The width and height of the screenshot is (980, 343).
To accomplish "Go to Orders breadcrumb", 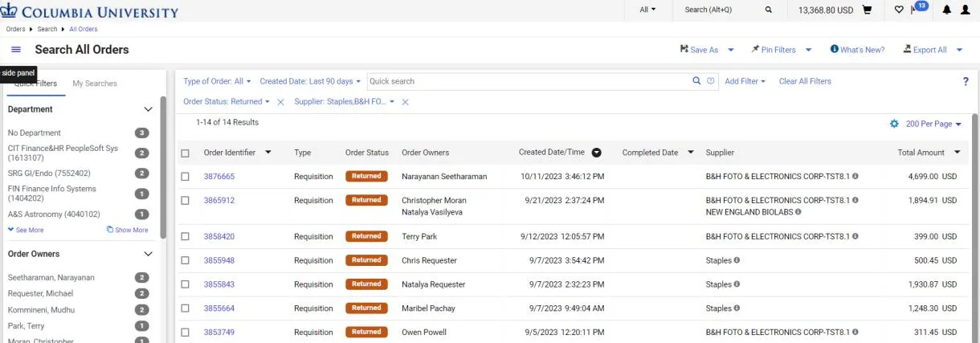I will pos(16,29).
